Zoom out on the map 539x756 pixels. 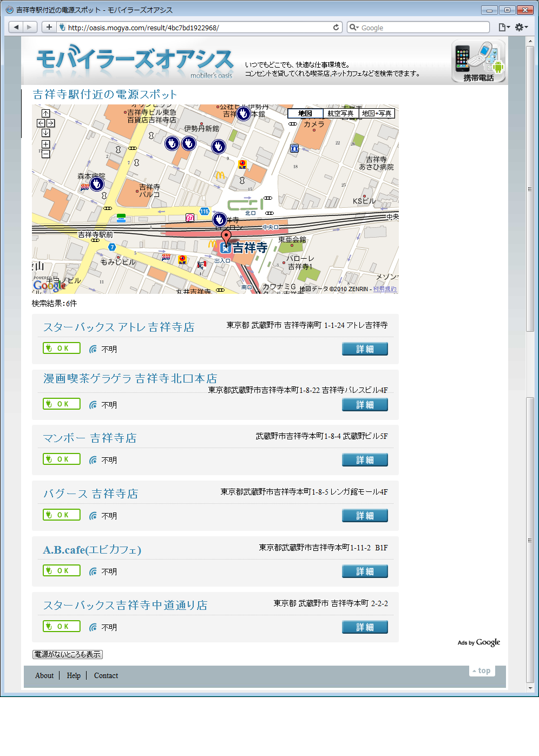[45, 154]
